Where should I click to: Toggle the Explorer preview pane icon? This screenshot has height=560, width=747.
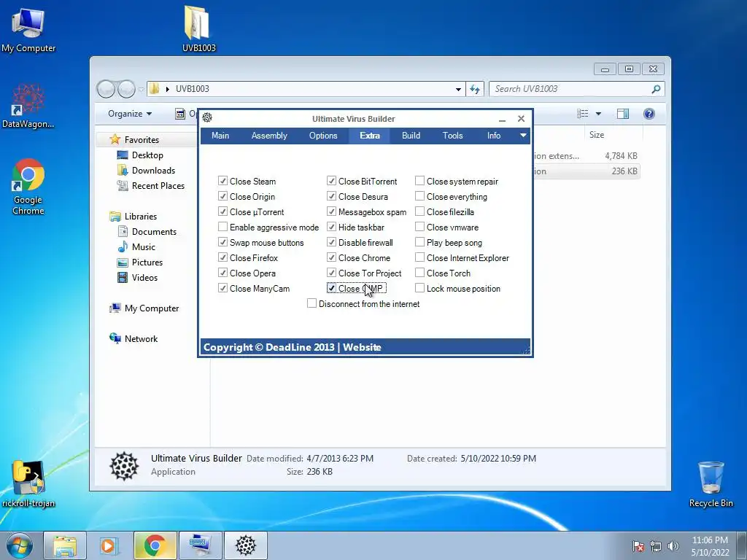pyautogui.click(x=623, y=114)
